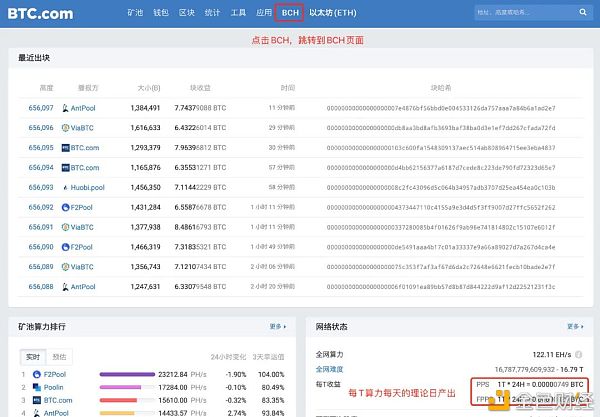Open AntPool name link in row 656,097

[83, 108]
